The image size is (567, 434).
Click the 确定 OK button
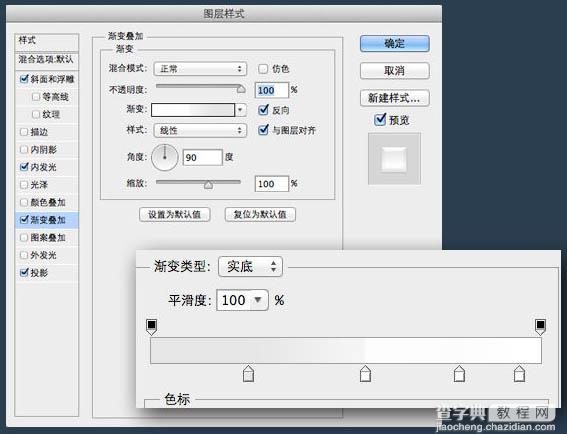(395, 43)
